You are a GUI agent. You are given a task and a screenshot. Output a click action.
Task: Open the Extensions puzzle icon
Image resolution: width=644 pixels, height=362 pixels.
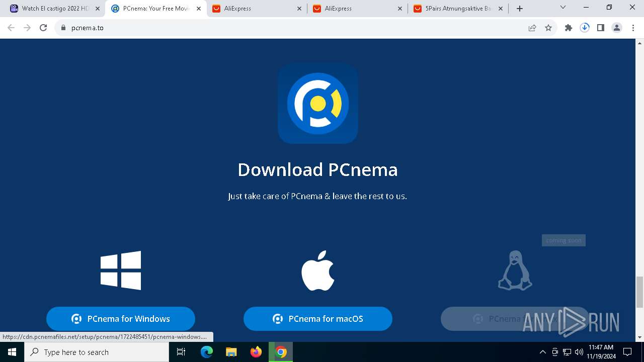coord(569,28)
